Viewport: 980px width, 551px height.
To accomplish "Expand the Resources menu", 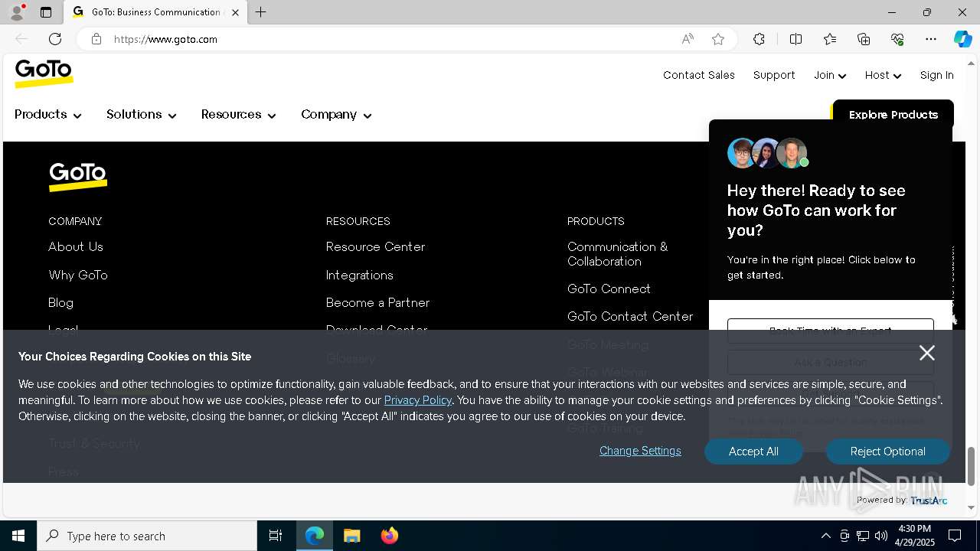I will pos(238,115).
